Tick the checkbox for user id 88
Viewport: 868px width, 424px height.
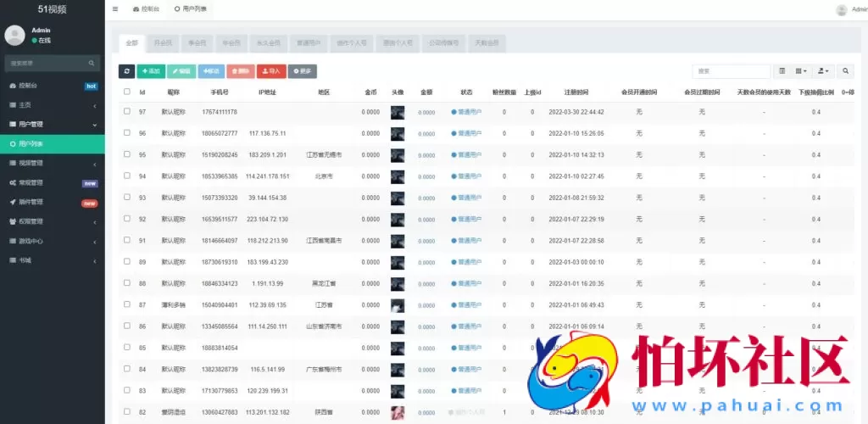[127, 283]
